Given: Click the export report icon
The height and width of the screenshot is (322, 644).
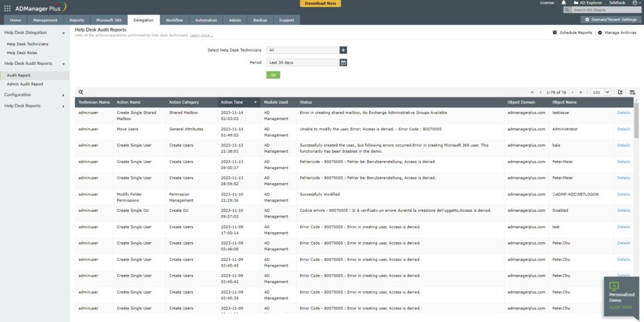Looking at the screenshot, I should (620, 92).
